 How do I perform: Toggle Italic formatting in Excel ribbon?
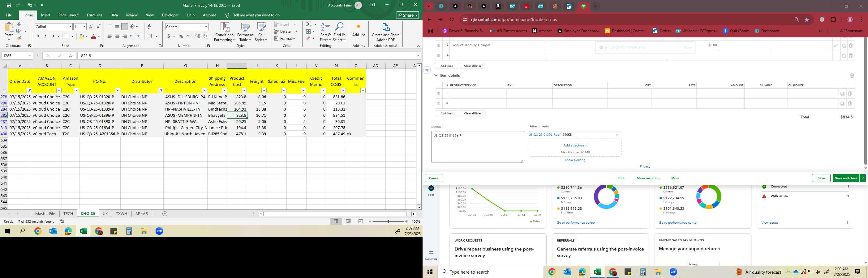tap(45, 36)
